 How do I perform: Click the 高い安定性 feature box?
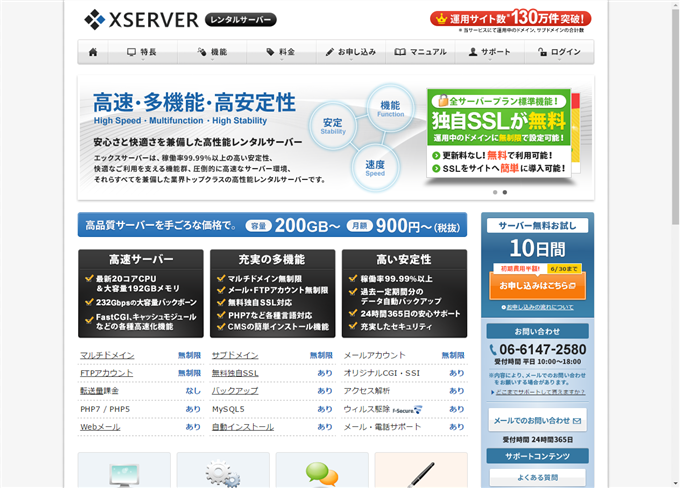pos(405,293)
